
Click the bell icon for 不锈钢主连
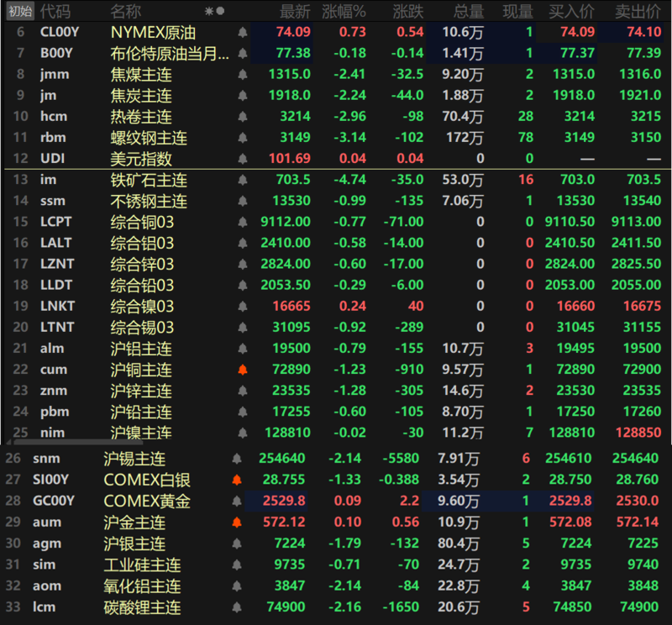click(243, 201)
